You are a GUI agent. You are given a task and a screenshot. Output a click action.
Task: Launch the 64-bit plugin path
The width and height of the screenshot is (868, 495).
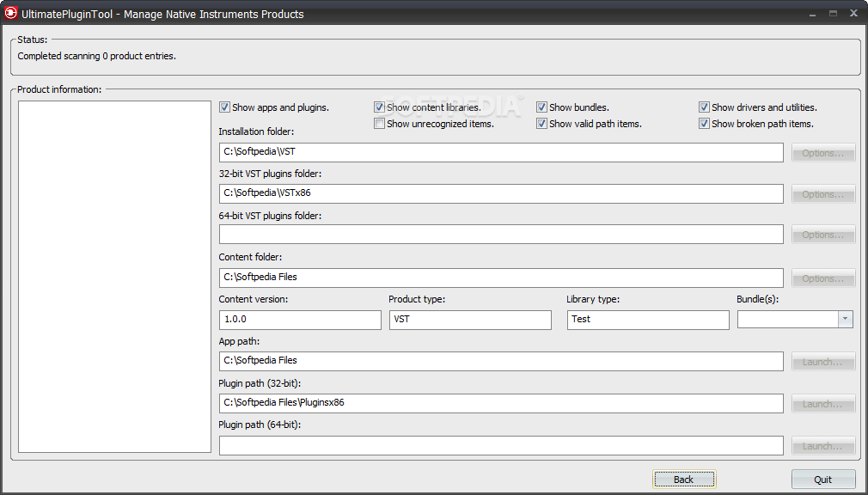click(x=823, y=446)
